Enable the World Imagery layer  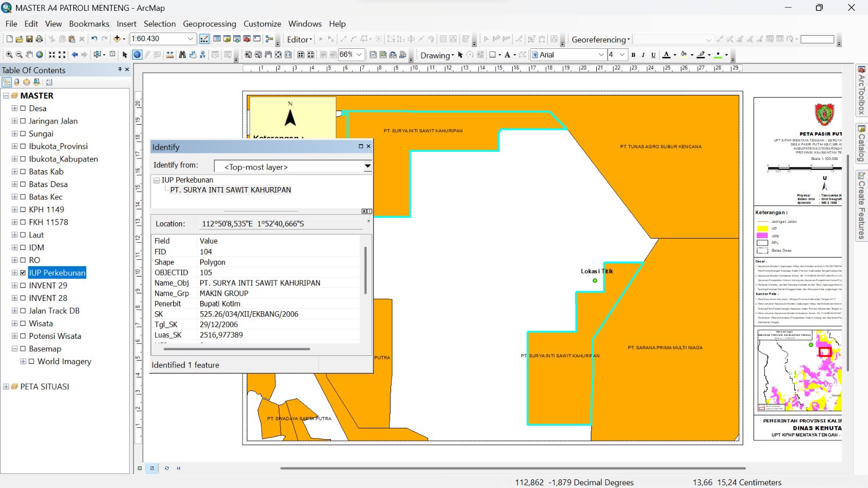[x=31, y=361]
